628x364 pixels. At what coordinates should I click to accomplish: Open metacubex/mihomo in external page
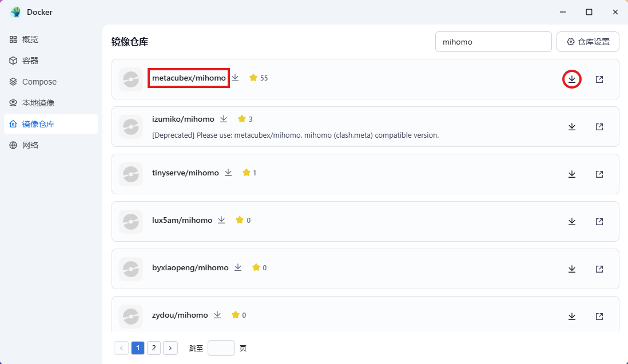[599, 79]
